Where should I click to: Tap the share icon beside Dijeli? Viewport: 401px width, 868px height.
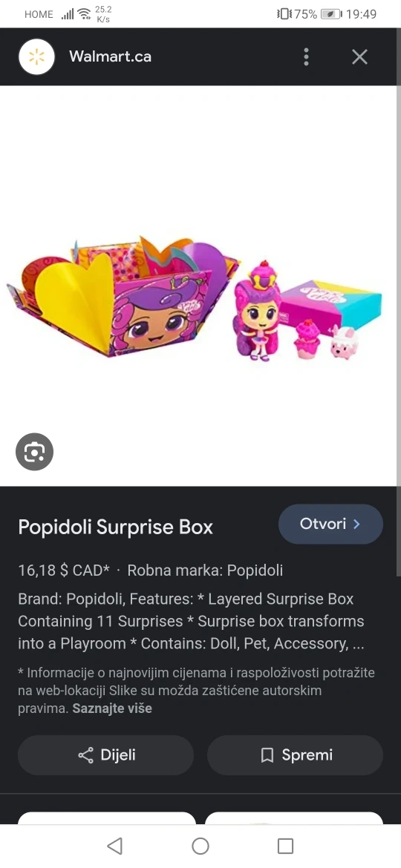pyautogui.click(x=86, y=755)
